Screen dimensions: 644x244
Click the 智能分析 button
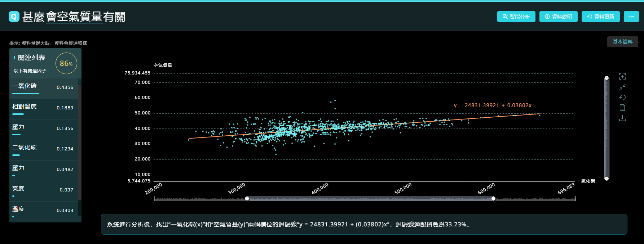(516, 17)
